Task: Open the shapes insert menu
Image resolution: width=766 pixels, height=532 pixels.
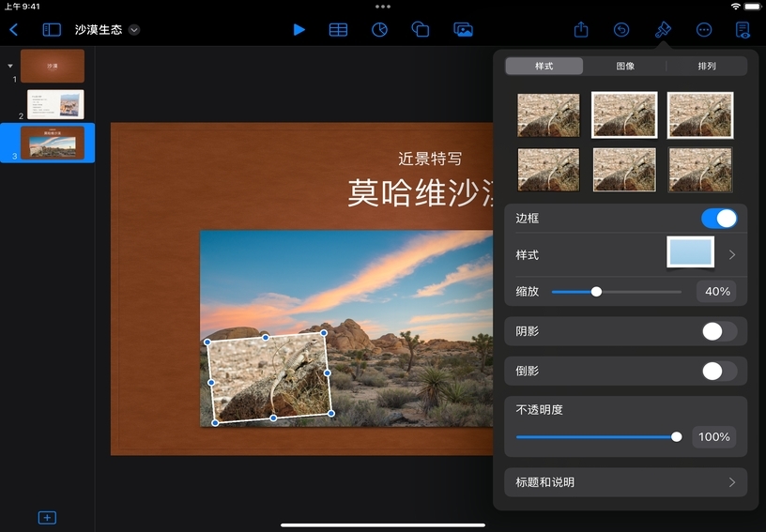Action: 421,29
